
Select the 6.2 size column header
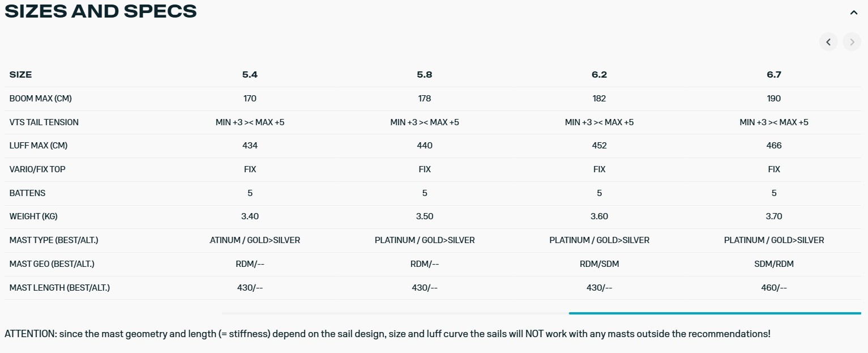(599, 75)
